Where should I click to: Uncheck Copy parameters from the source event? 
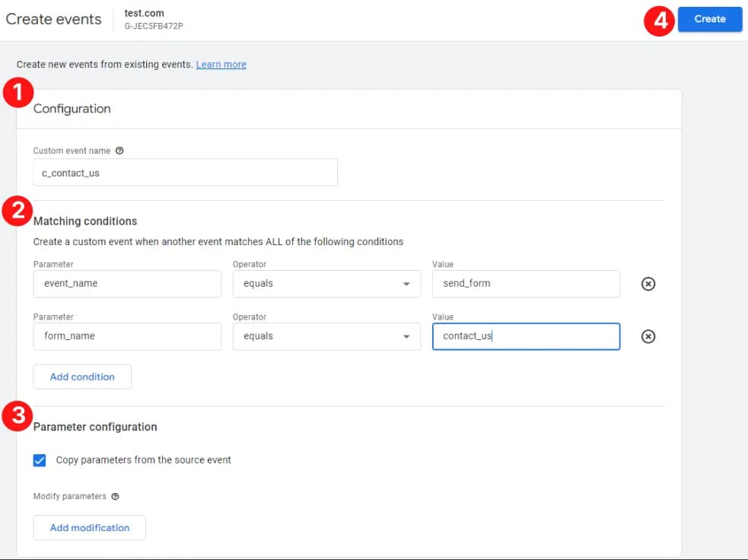40,460
